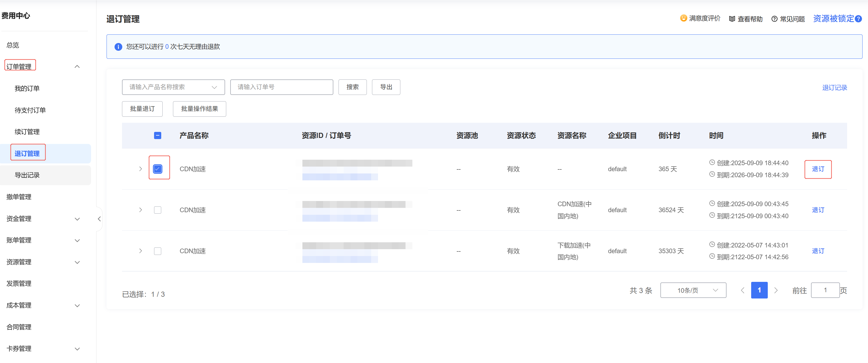
Task: Click the 搜索 button
Action: (x=353, y=87)
